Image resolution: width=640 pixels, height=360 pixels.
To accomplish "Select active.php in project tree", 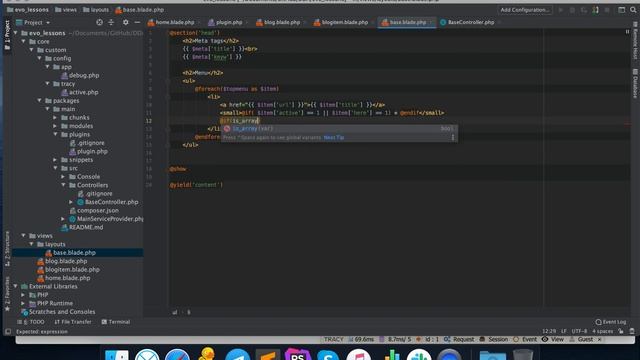I will click(x=80, y=92).
